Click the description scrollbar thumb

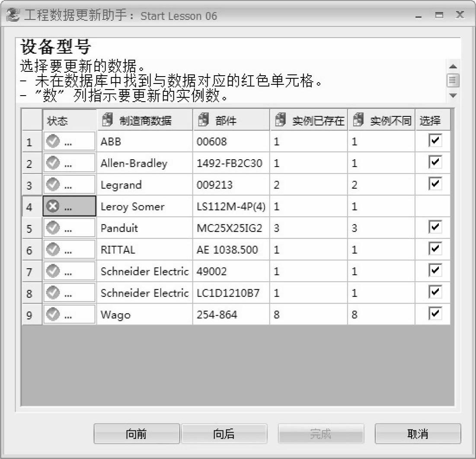[453, 80]
